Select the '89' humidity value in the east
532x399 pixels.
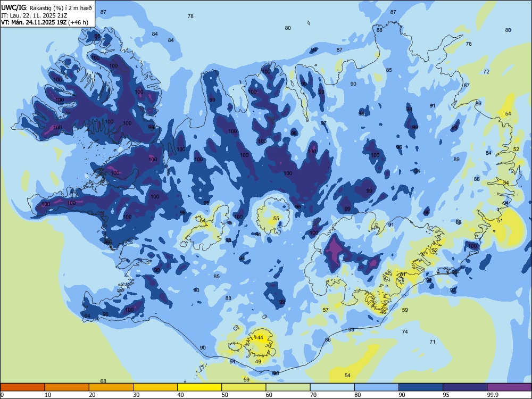[456, 159]
